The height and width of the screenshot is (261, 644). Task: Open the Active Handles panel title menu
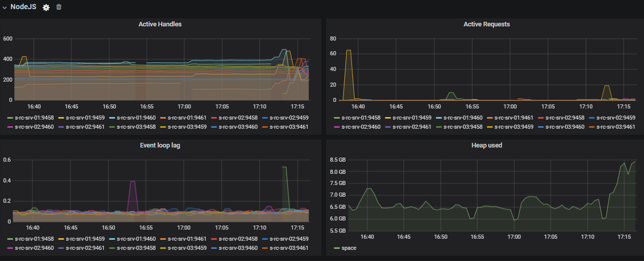(160, 24)
